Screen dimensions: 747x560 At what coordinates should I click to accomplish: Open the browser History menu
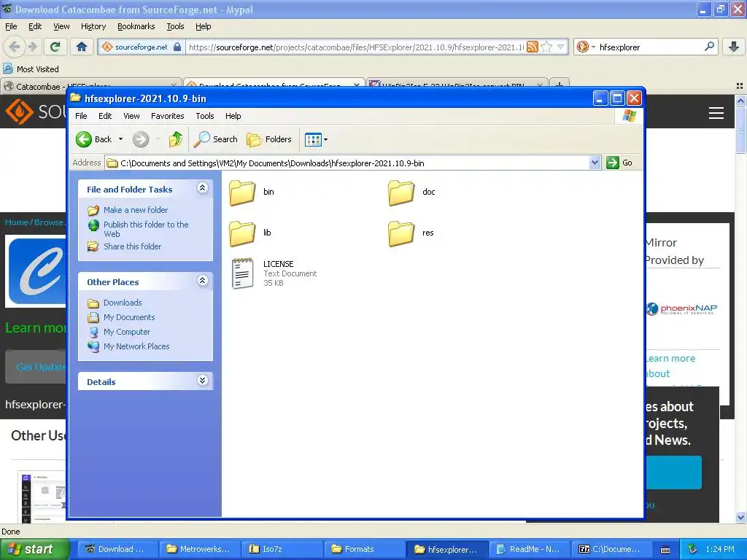[93, 26]
